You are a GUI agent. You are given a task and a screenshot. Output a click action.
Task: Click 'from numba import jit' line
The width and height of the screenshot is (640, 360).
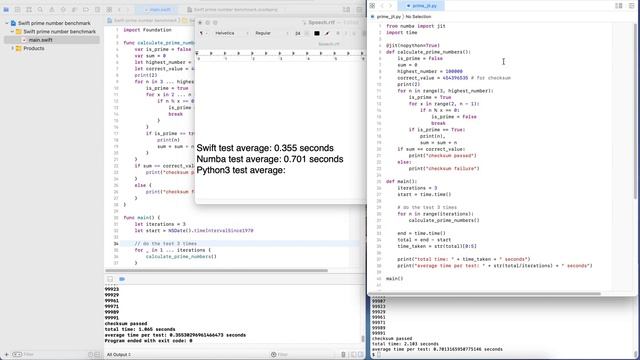(416, 26)
